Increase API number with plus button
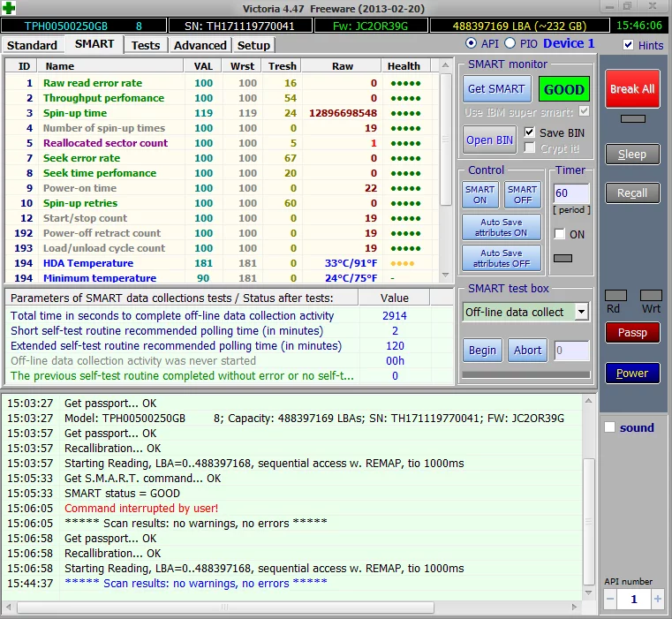The height and width of the screenshot is (619, 672). pyautogui.click(x=657, y=599)
